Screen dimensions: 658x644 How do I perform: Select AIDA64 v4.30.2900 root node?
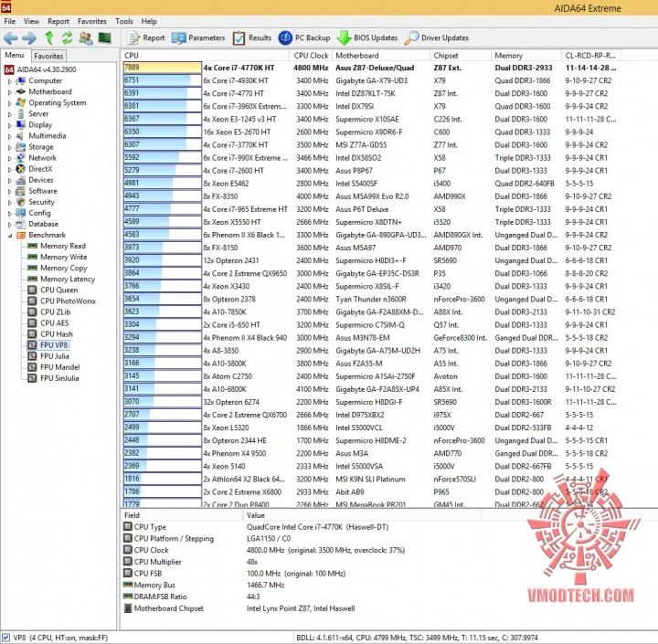47,69
